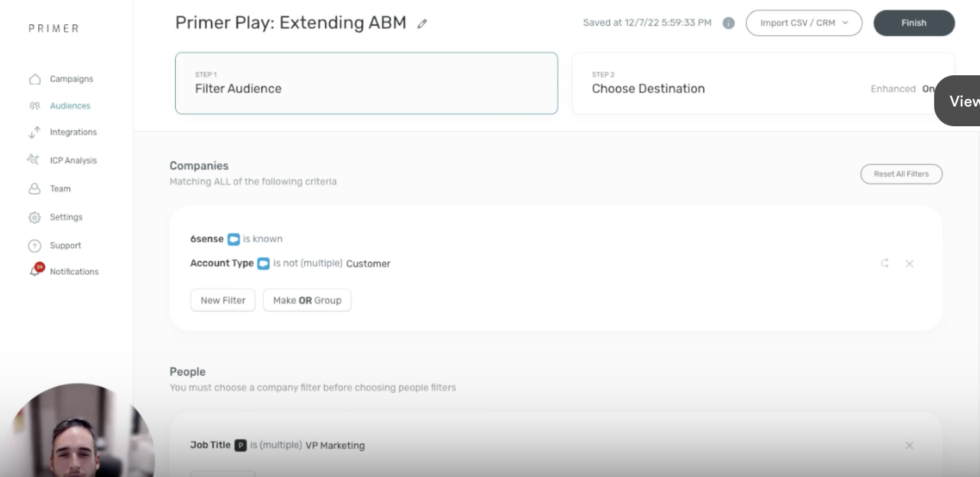Click the Support question mark icon
Screen dimensions: 980x477
(x=35, y=246)
